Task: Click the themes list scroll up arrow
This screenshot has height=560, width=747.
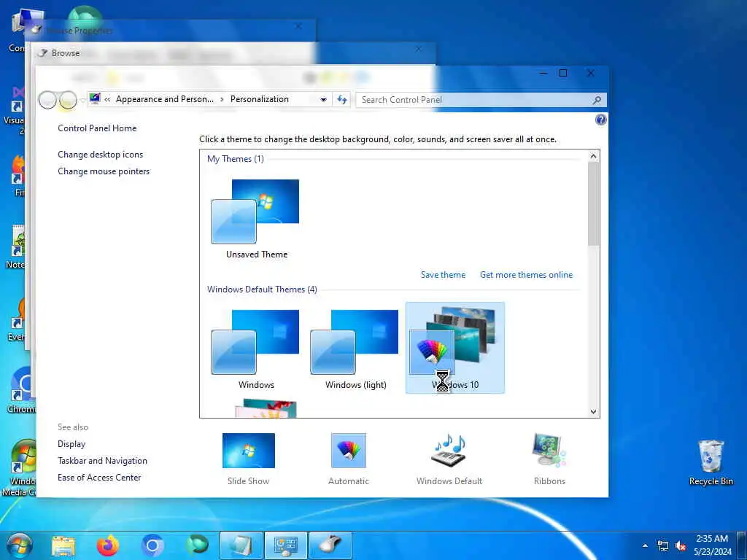Action: click(593, 156)
